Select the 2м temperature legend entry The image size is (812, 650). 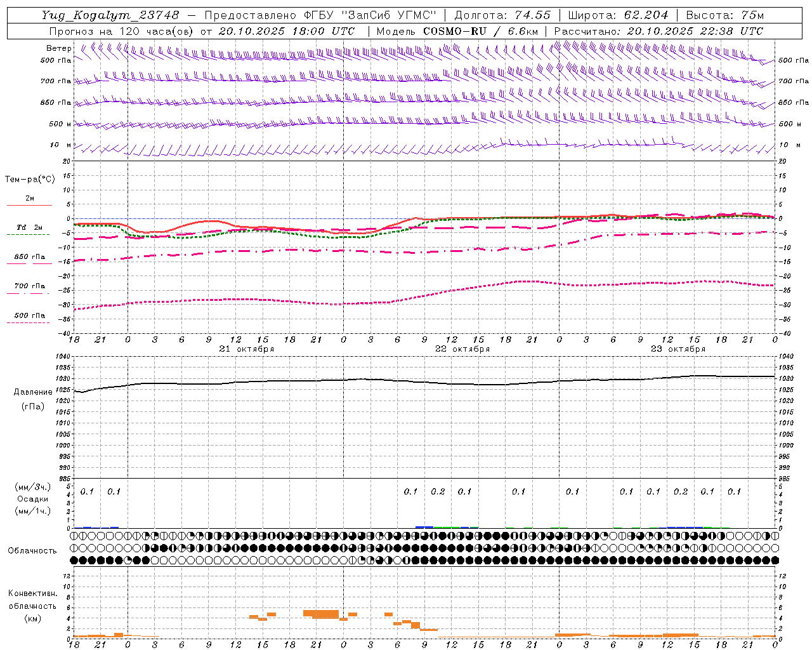[x=30, y=199]
